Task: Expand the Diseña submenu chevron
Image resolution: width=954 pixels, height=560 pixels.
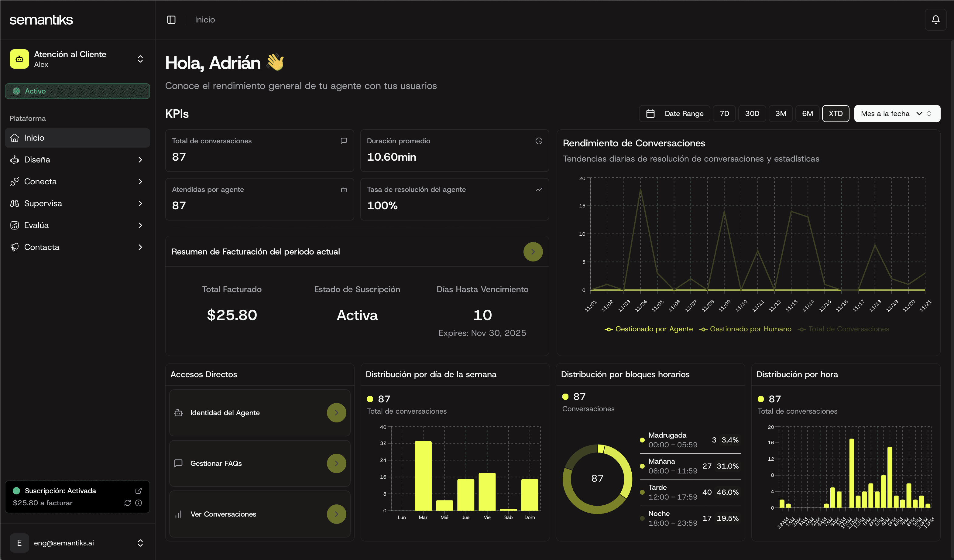Action: point(140,160)
